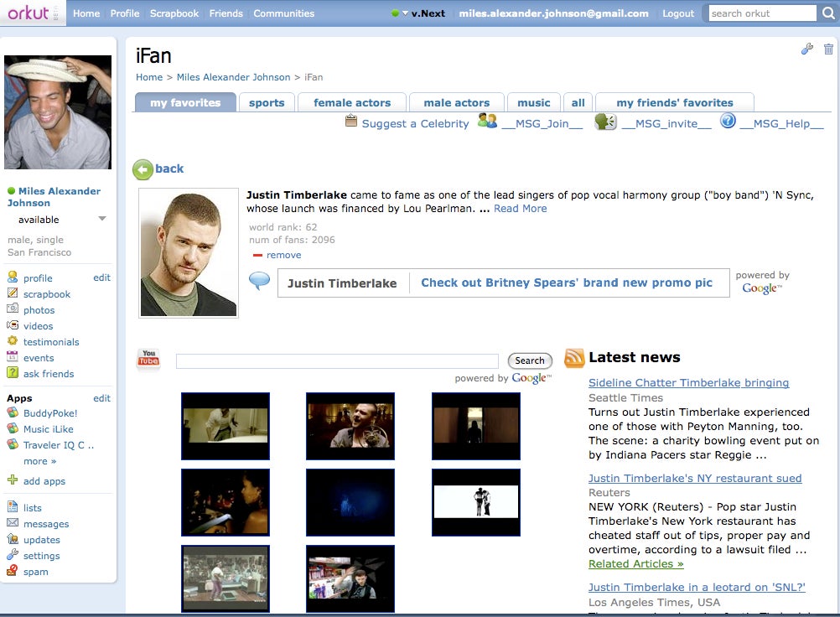Open my friends' favorites tab
The image size is (840, 617).
click(x=675, y=102)
